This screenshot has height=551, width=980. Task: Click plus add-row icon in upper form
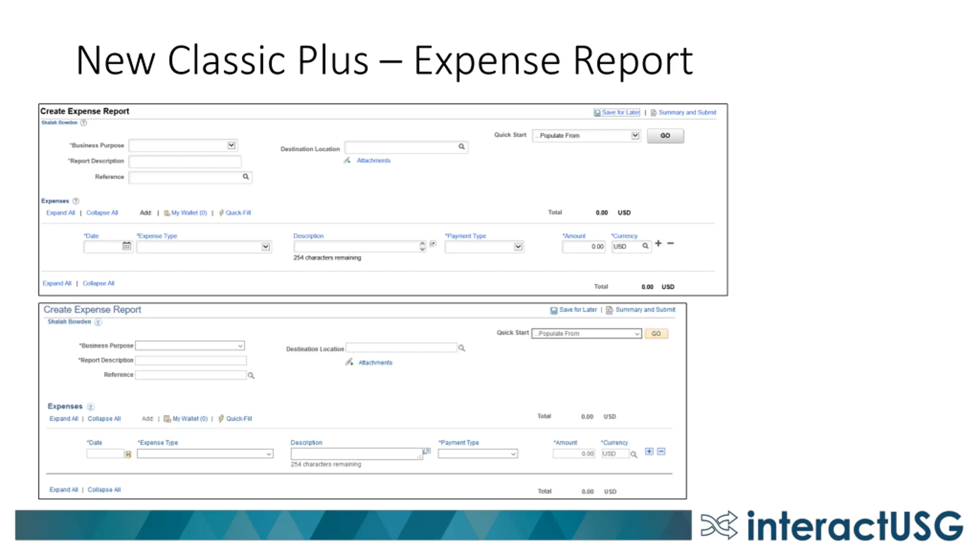click(x=658, y=243)
